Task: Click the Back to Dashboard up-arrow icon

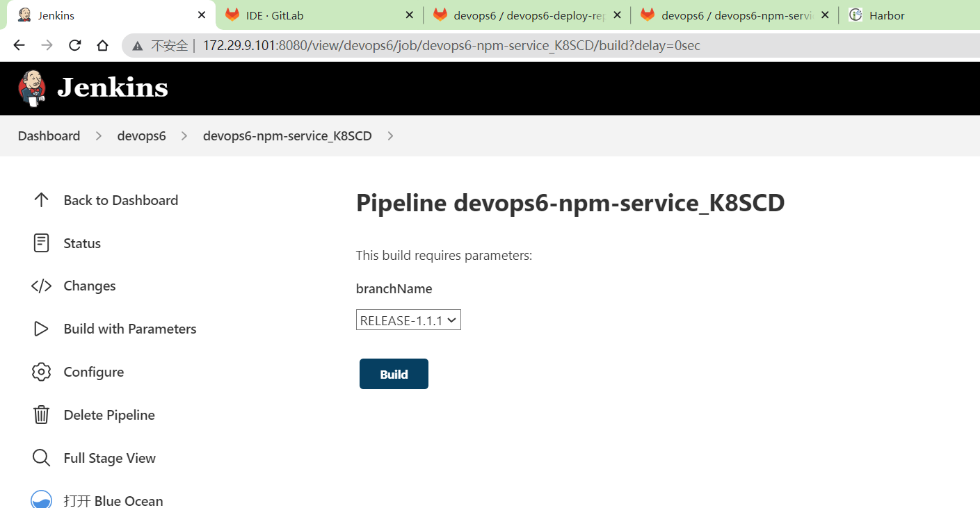Action: point(41,200)
